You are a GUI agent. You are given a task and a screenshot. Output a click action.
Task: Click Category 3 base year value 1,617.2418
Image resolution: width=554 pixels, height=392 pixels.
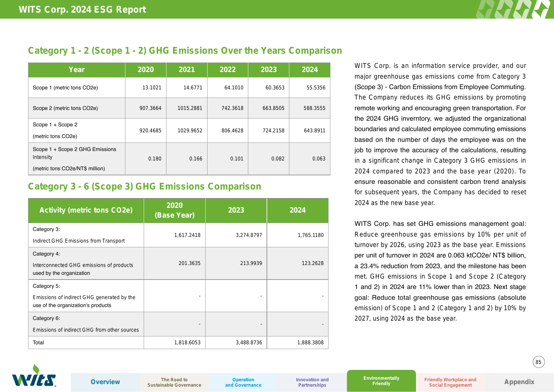(x=187, y=235)
